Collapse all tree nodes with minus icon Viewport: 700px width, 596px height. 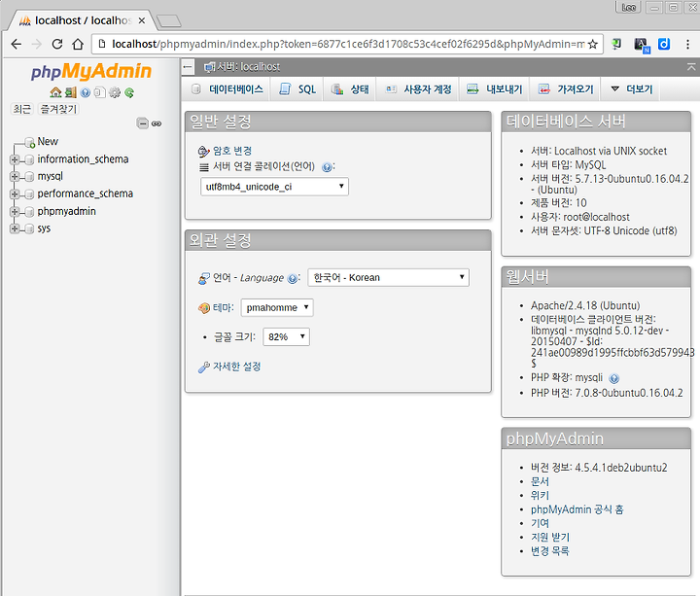point(142,123)
